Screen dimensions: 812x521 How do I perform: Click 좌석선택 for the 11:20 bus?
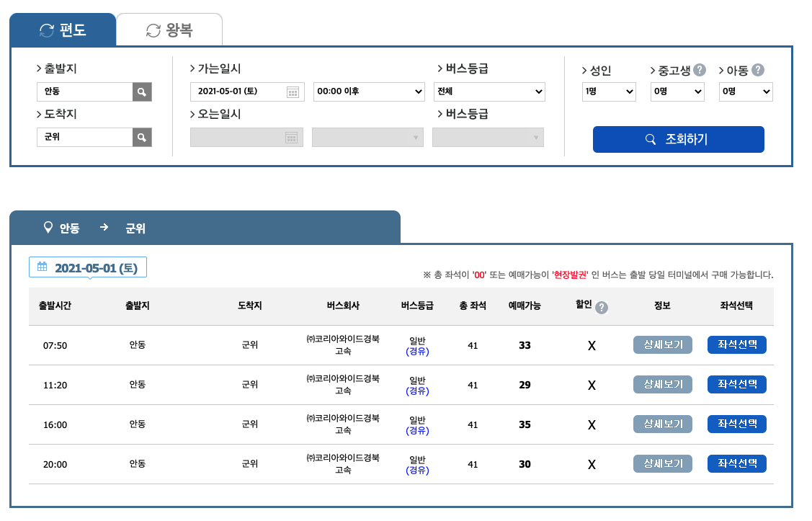pyautogui.click(x=736, y=384)
